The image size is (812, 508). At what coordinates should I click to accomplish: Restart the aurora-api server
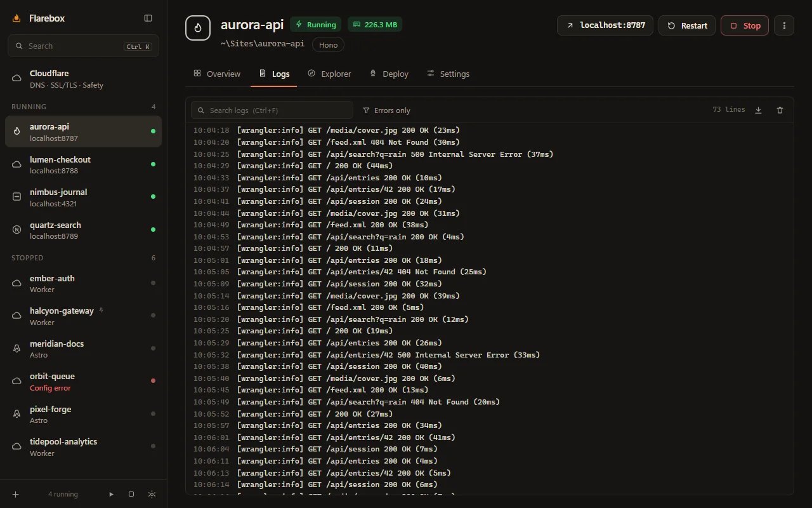point(687,25)
